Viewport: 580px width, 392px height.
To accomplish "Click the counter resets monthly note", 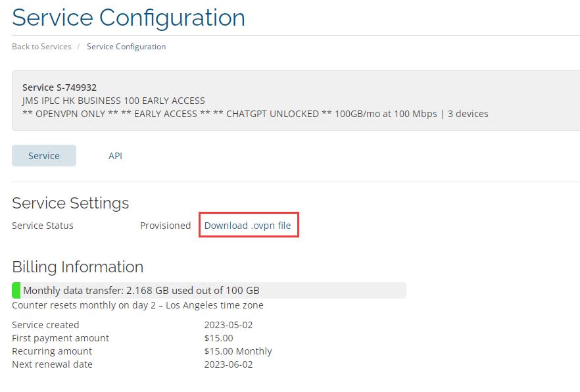I will coord(137,305).
